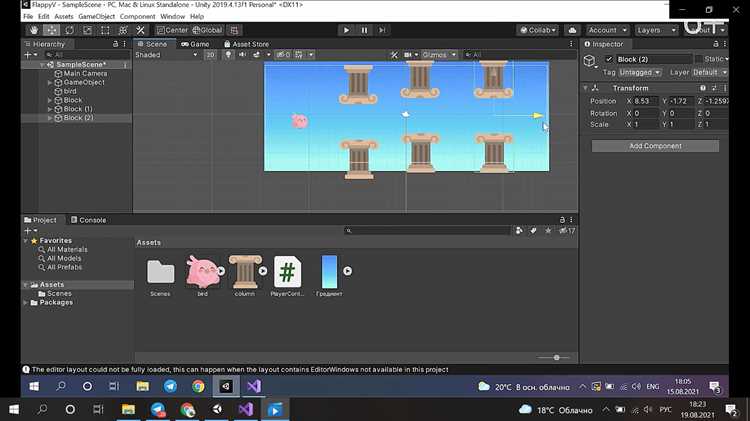This screenshot has width=750, height=421.
Task: Open the Layer Default dropdown
Action: pos(709,72)
